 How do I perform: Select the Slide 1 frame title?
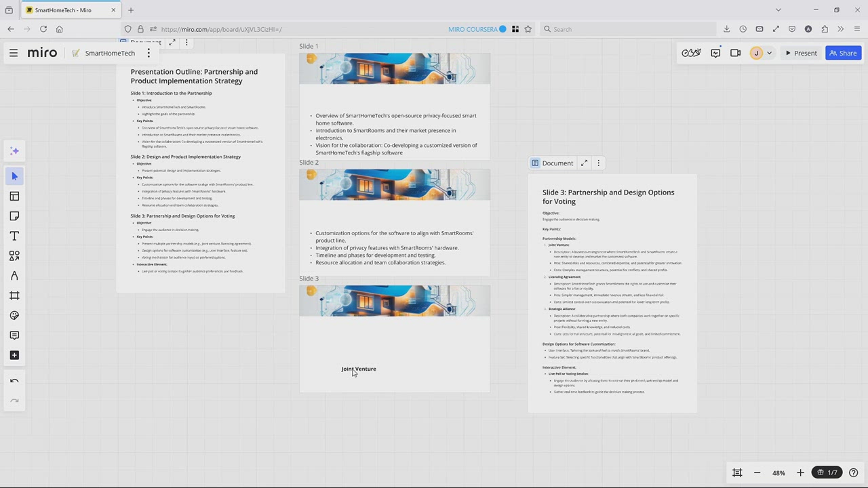click(309, 46)
